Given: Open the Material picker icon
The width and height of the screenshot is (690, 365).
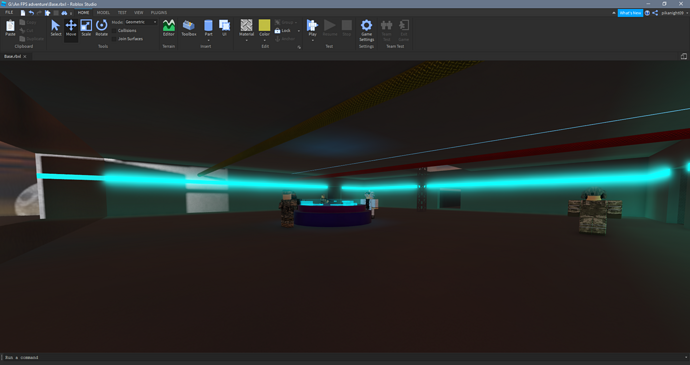Looking at the screenshot, I should click(246, 26).
